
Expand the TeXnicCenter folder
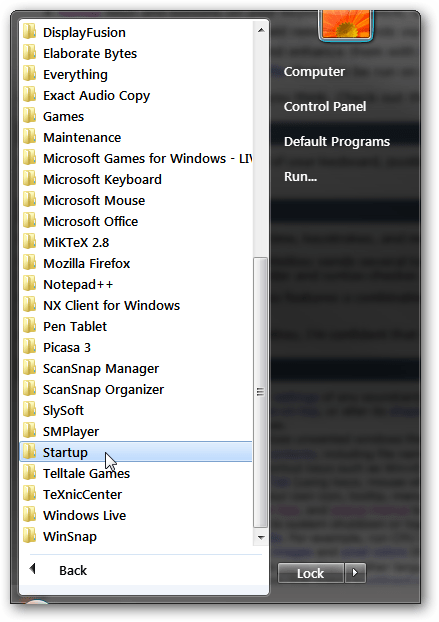tap(136, 494)
